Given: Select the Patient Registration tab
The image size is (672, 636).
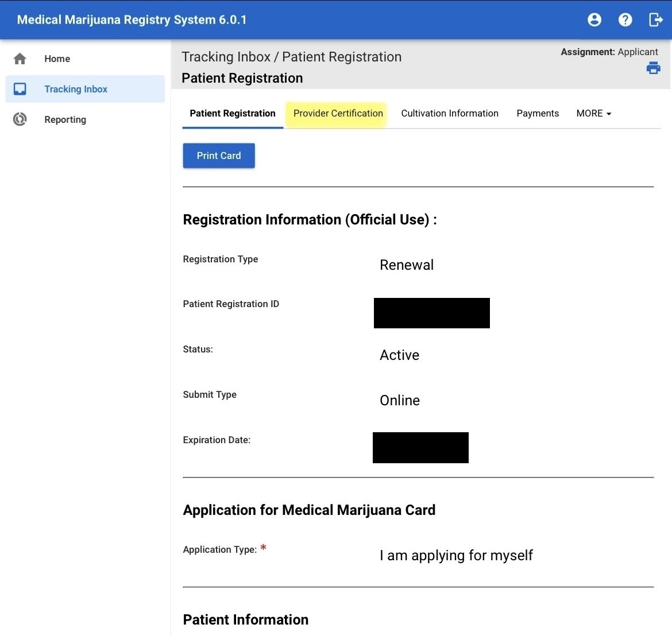Looking at the screenshot, I should [233, 114].
